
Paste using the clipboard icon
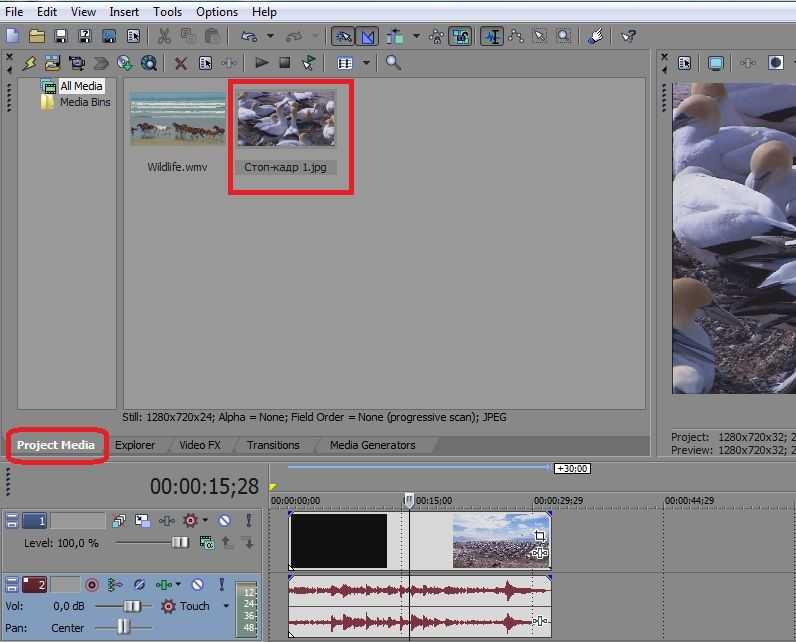212,36
